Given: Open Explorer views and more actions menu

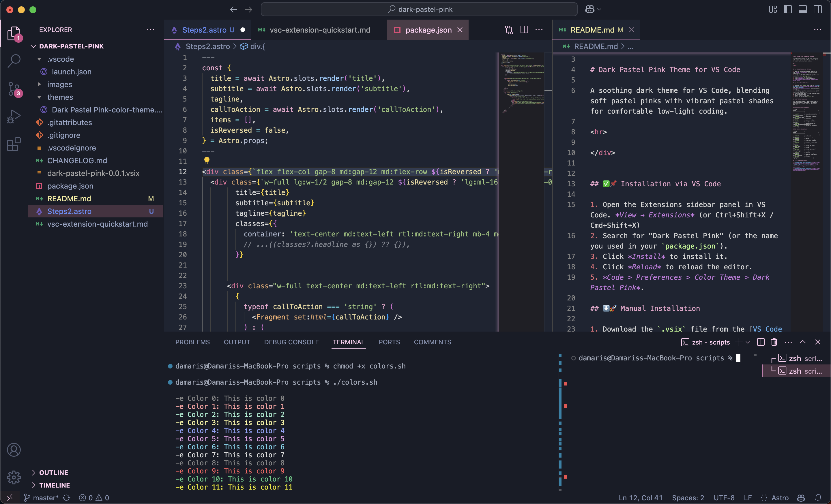Looking at the screenshot, I should [x=150, y=30].
